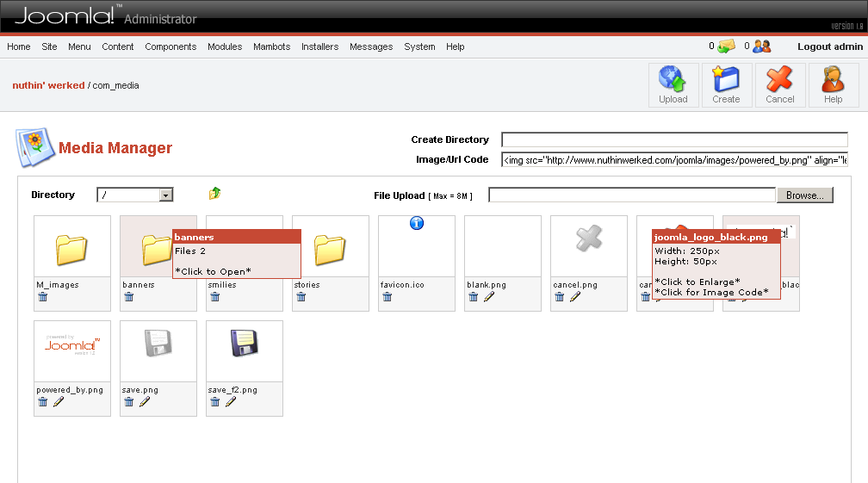Viewport: 868px width, 483px height.
Task: Click the Media Manager heading icon
Action: (35, 147)
